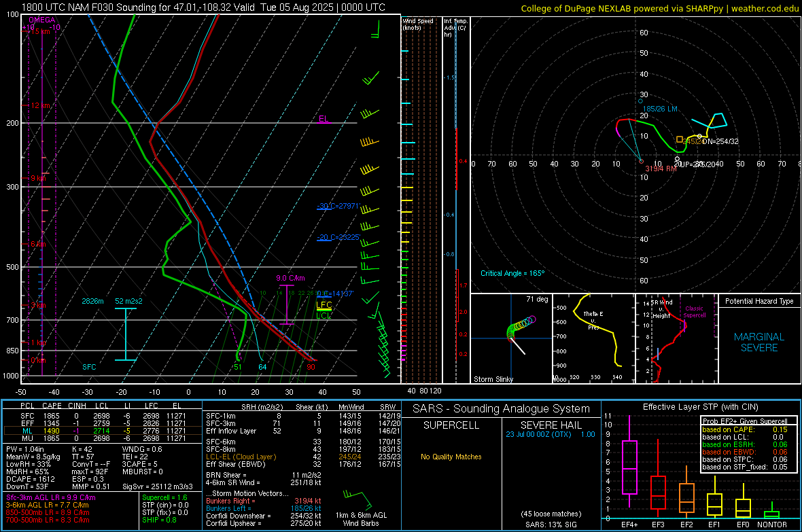
Task: Select the SHIP = 0.8 value
Action: (x=159, y=520)
